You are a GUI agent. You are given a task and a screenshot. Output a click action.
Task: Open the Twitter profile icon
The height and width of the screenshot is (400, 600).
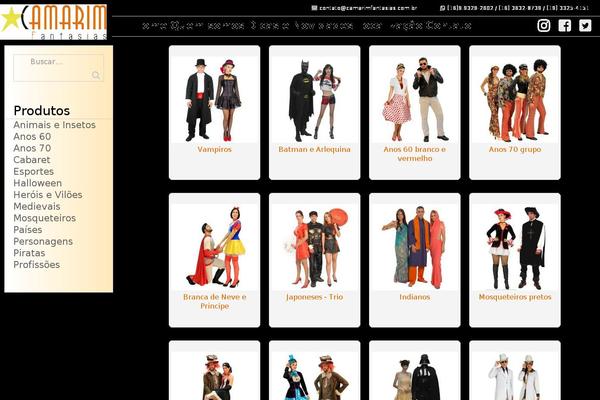(x=585, y=26)
